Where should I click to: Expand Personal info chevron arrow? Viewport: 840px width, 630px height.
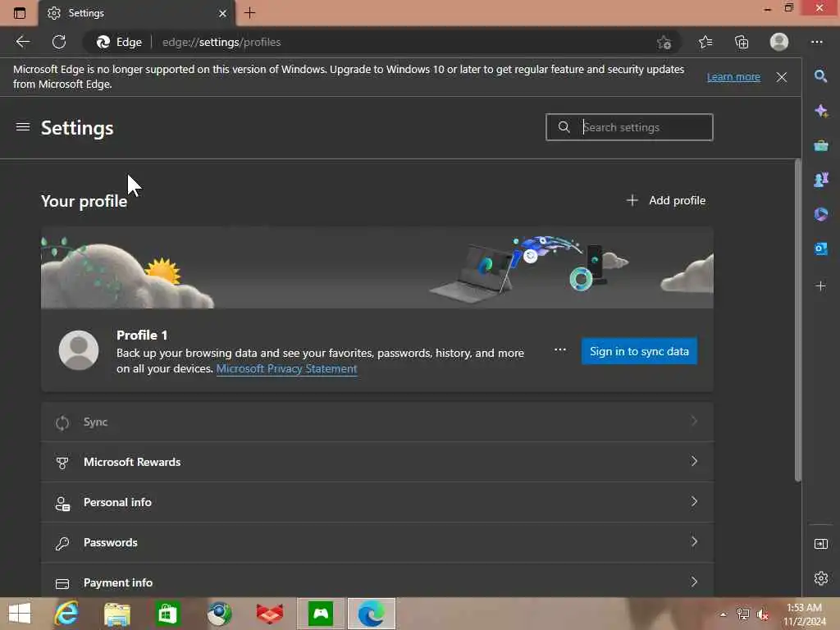694,501
